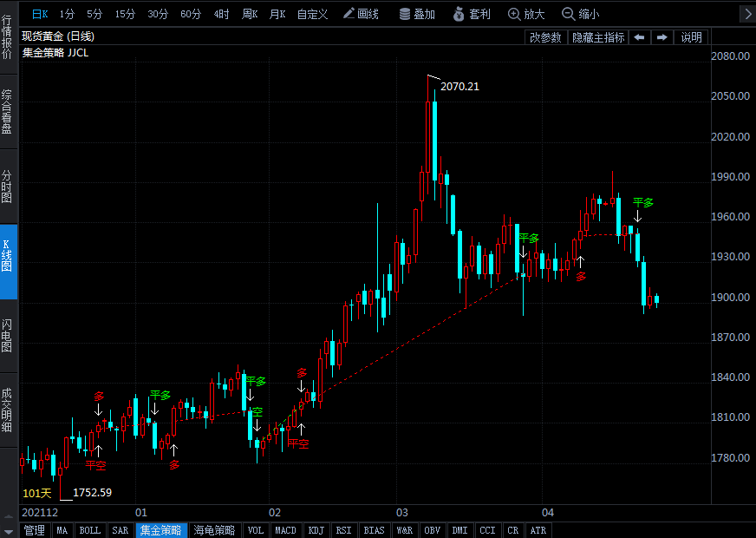
Task: Apply the MA indicator
Action: (62, 530)
